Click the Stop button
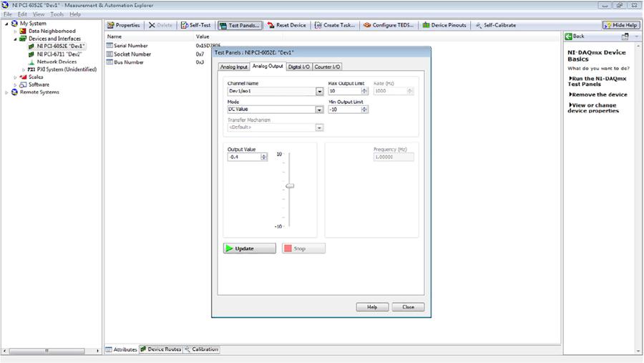This screenshot has width=644, height=363. point(303,248)
